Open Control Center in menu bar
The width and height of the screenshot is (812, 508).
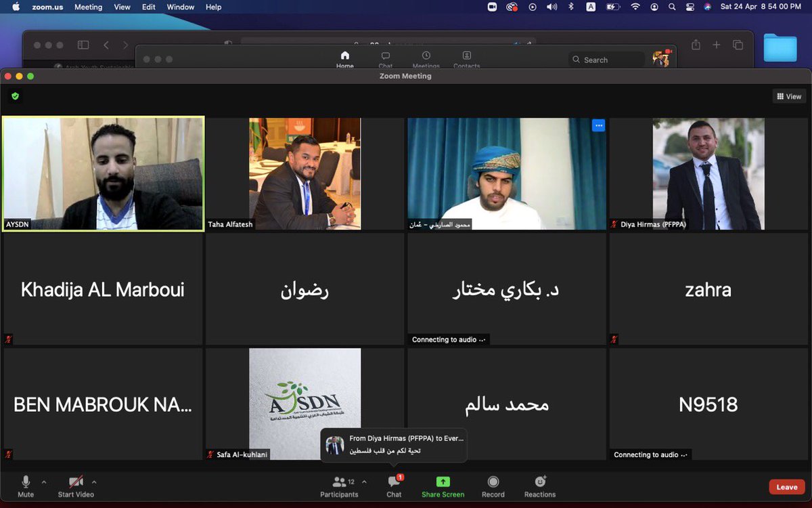pyautogui.click(x=690, y=7)
